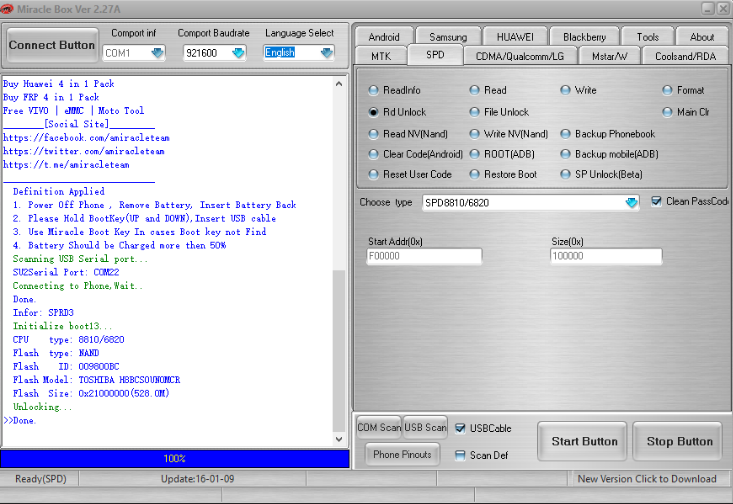This screenshot has width=733, height=504.
Task: Open the About tab
Action: click(702, 37)
